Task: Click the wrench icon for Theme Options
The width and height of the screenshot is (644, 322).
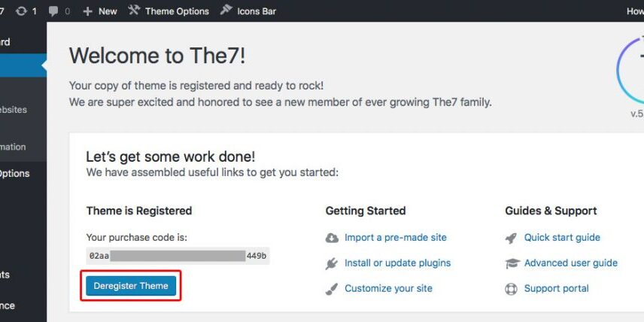Action: pos(134,11)
